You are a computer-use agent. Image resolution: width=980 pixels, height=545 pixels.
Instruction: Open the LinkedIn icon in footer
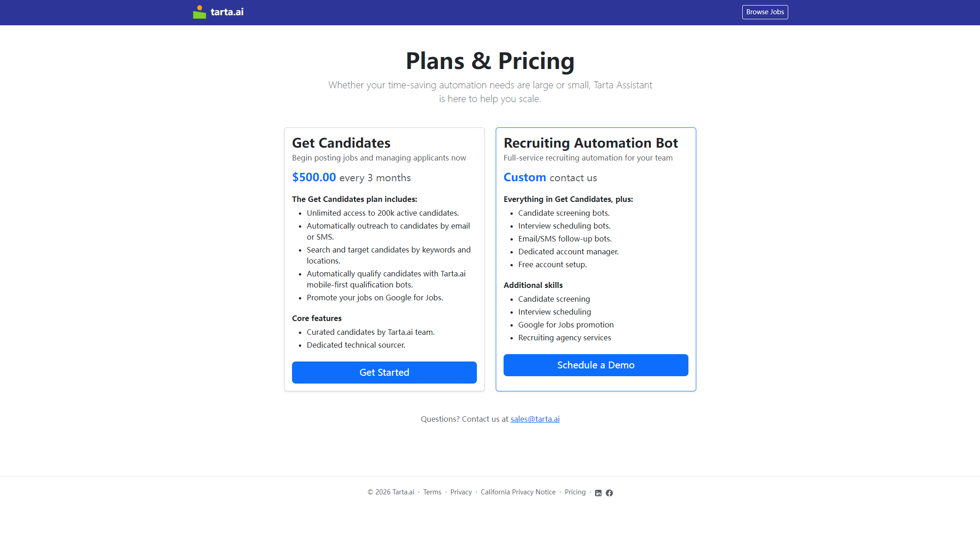pyautogui.click(x=598, y=493)
